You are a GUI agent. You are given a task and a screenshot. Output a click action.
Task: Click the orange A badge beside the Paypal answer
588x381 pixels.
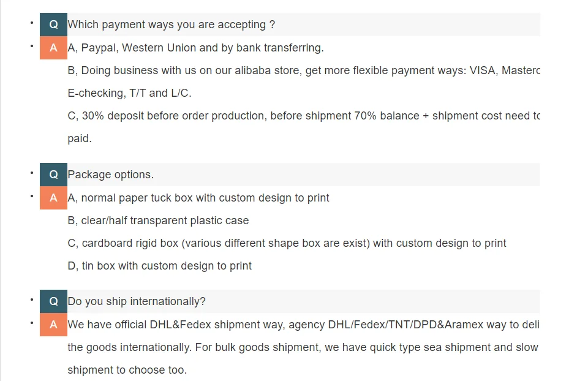(x=53, y=48)
